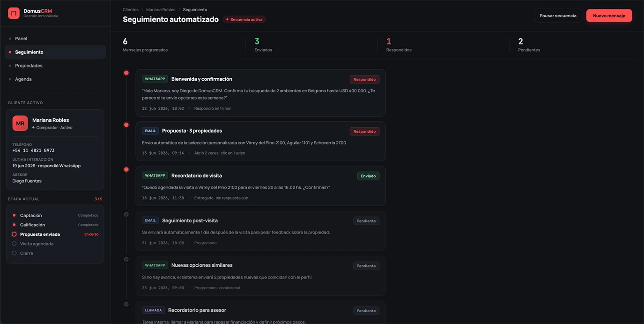Click timestamp 12 jun 2026, 10:02
This screenshot has width=644, height=324.
tap(163, 108)
